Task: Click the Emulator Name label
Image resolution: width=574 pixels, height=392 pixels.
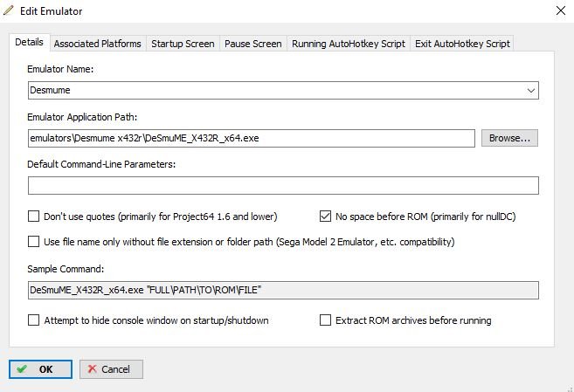Action: [60, 69]
